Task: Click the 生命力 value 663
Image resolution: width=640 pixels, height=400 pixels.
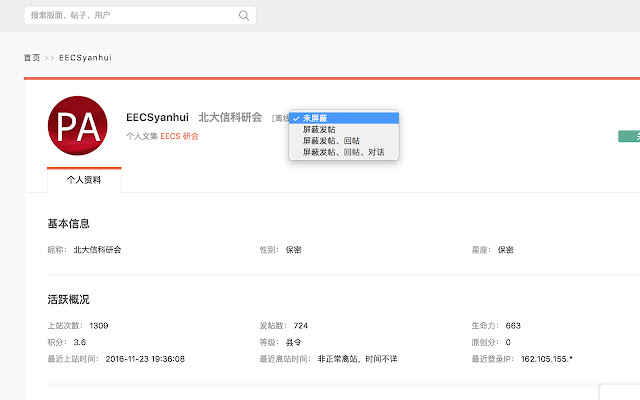Action: pyautogui.click(x=513, y=326)
